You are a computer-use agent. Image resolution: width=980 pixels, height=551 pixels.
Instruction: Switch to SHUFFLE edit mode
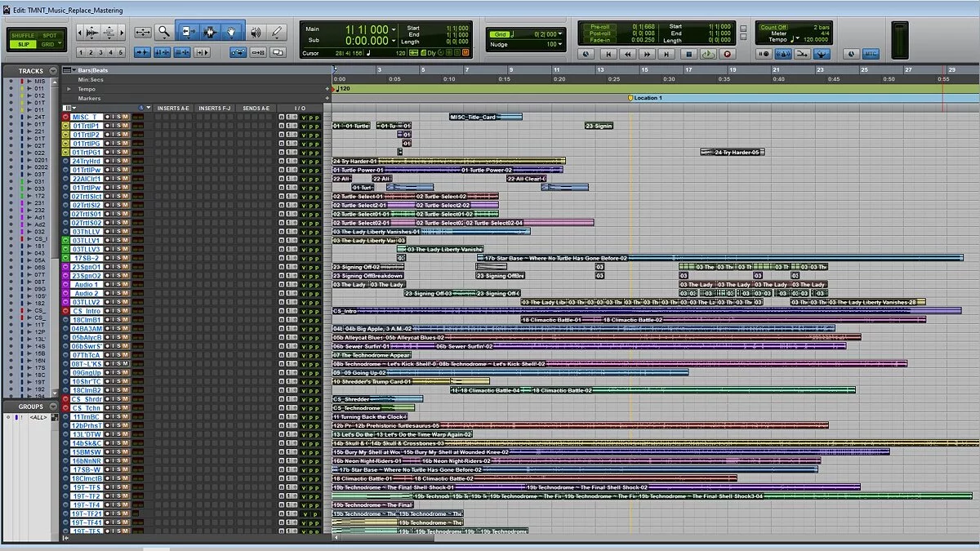point(23,36)
